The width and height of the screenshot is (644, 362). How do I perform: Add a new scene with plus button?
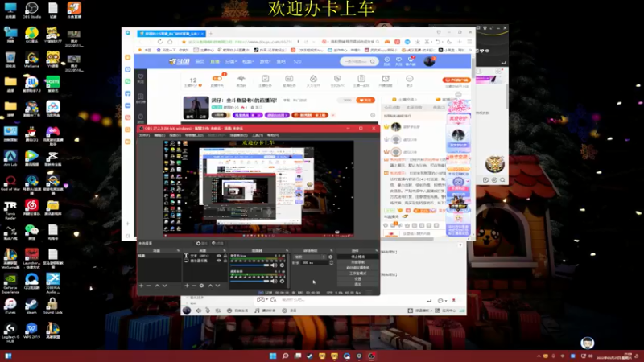142,286
